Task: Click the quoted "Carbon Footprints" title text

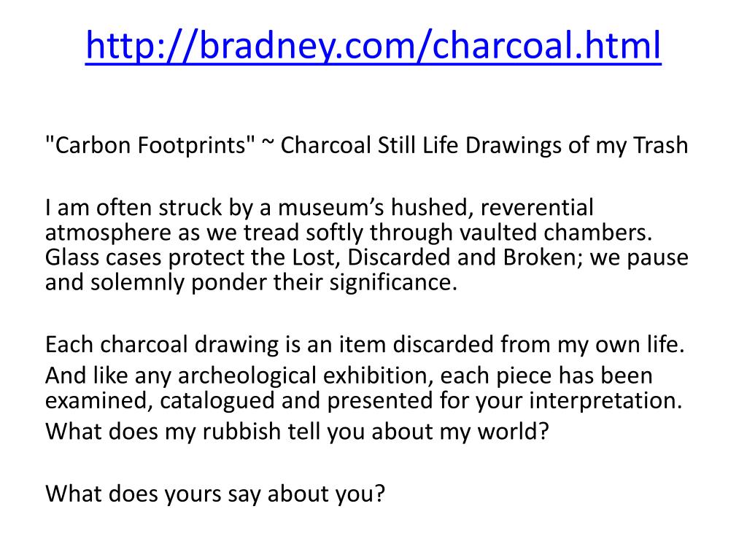Action: click(x=150, y=145)
